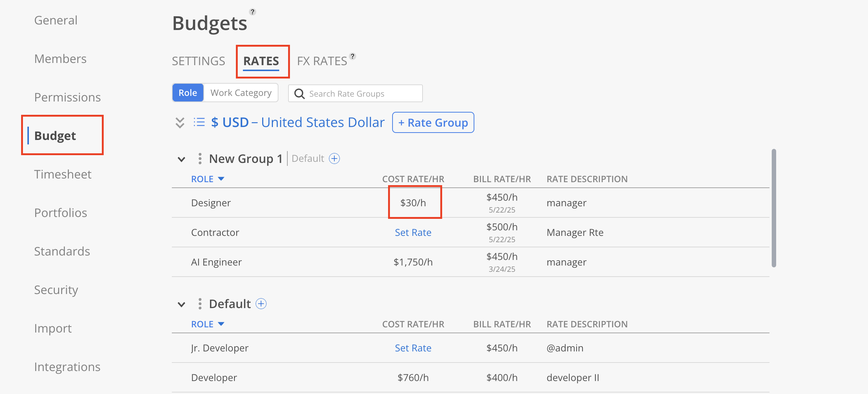The width and height of the screenshot is (868, 394).
Task: Go to the Settings tab
Action: 198,61
